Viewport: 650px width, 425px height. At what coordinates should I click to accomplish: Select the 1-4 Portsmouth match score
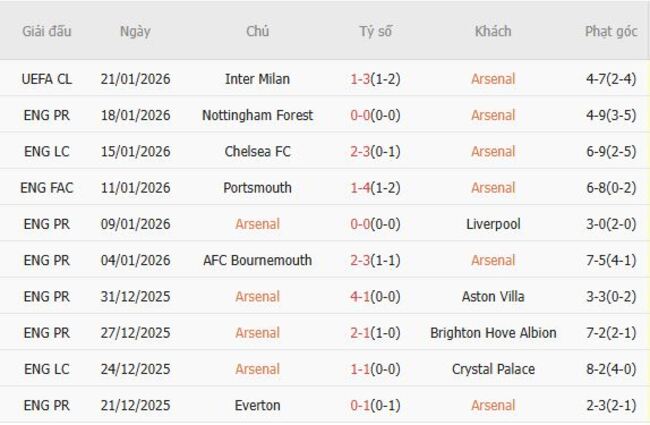(362, 187)
